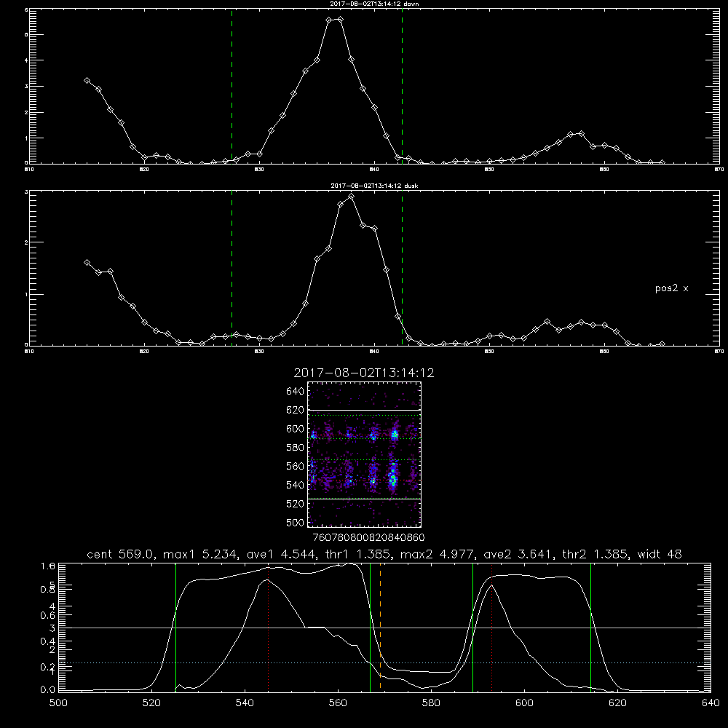Click the "0.0" label on bottom plot y-axis
This screenshot has width=728, height=728.
pos(48,690)
